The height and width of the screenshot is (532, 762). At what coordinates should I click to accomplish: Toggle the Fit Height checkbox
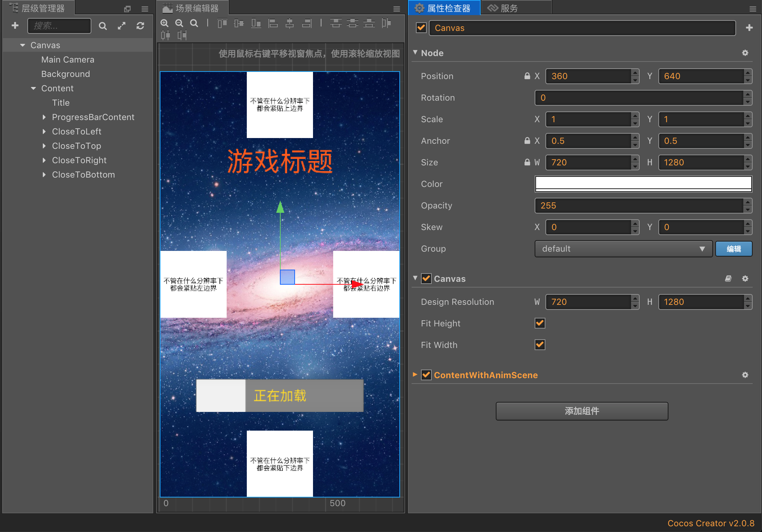(x=540, y=323)
